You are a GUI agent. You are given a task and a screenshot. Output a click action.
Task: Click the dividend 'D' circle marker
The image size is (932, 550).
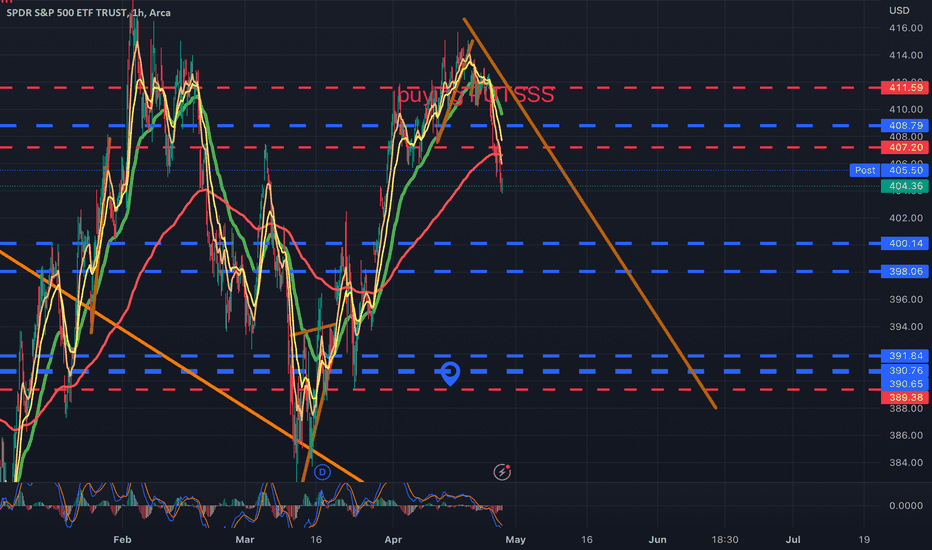[322, 472]
